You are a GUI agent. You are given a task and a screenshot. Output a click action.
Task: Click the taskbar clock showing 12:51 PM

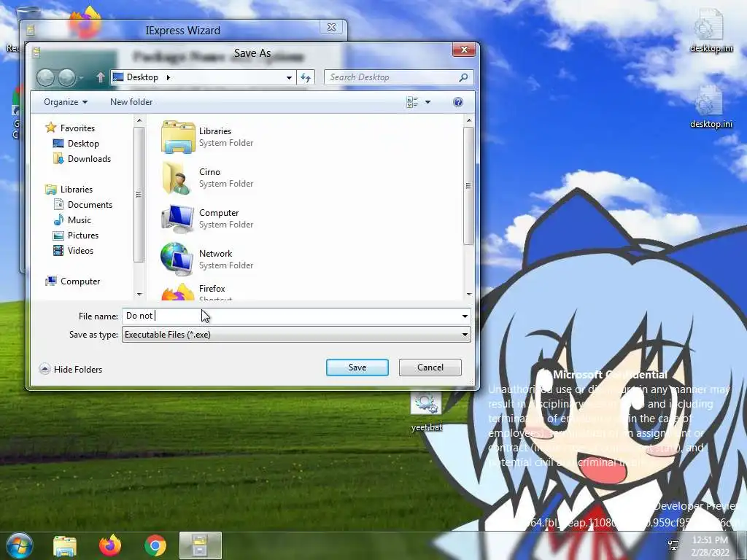point(710,545)
